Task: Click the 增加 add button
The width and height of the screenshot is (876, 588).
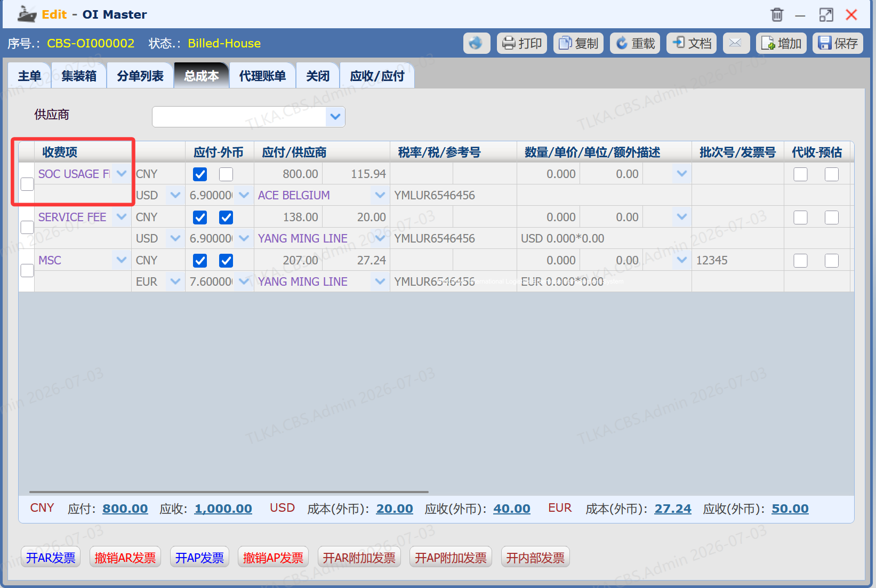Action: coord(781,43)
